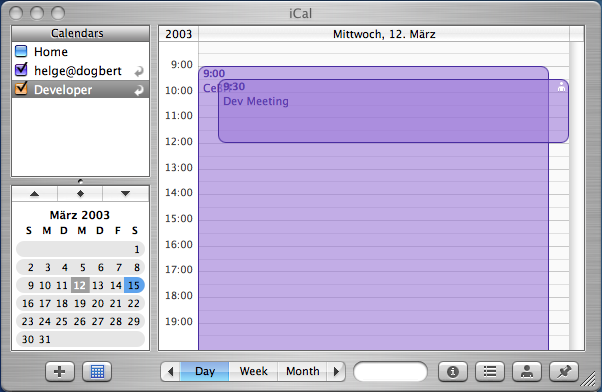The width and height of the screenshot is (602, 392).
Task: Select March 23 in the mini calendar
Action: coord(28,321)
